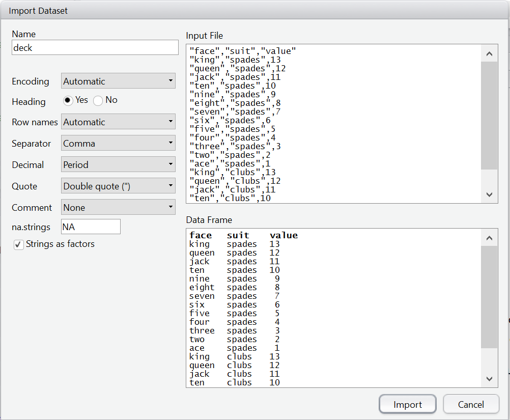Click the value column header in Data Frame
This screenshot has height=420, width=510.
pyautogui.click(x=284, y=235)
